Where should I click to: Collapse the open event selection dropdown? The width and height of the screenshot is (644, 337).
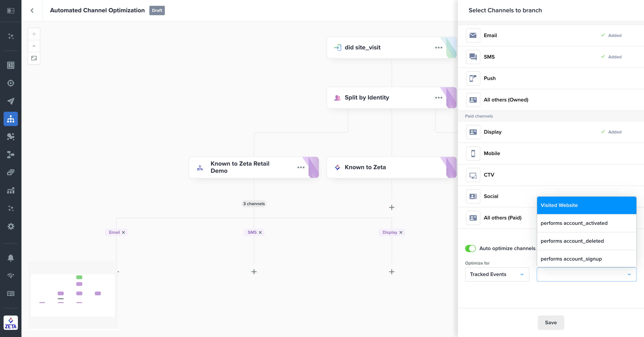tap(629, 274)
